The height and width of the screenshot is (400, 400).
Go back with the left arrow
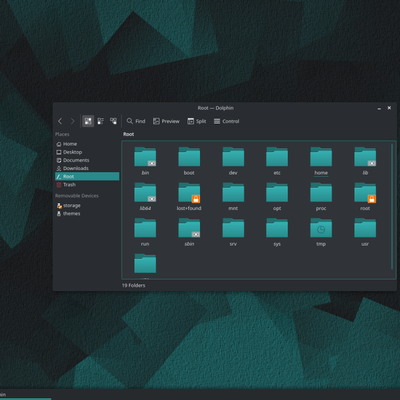60,121
